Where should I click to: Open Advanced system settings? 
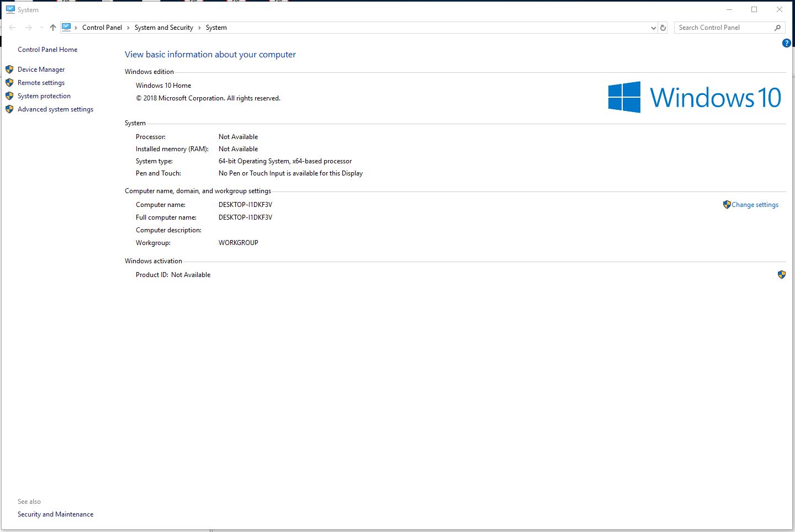56,109
